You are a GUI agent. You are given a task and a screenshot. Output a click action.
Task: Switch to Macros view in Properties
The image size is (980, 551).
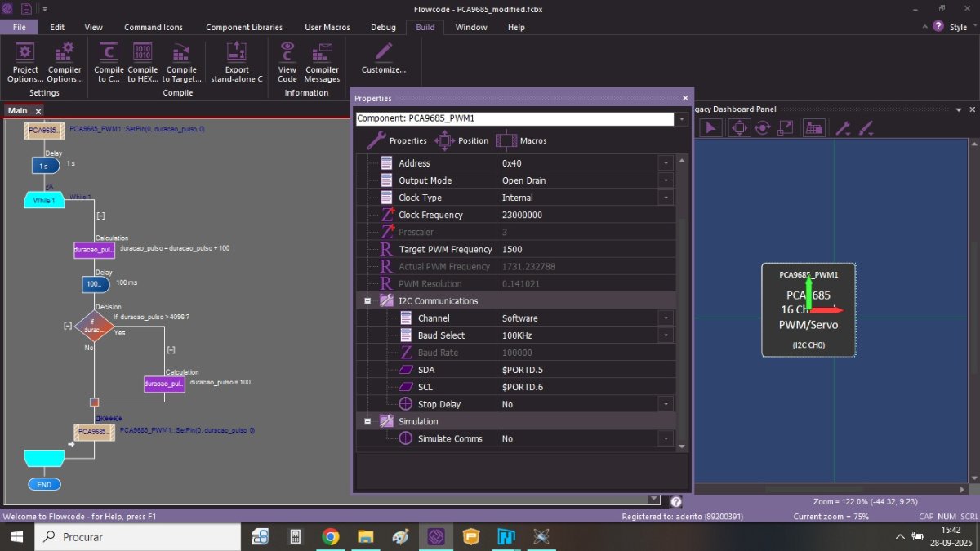click(521, 140)
